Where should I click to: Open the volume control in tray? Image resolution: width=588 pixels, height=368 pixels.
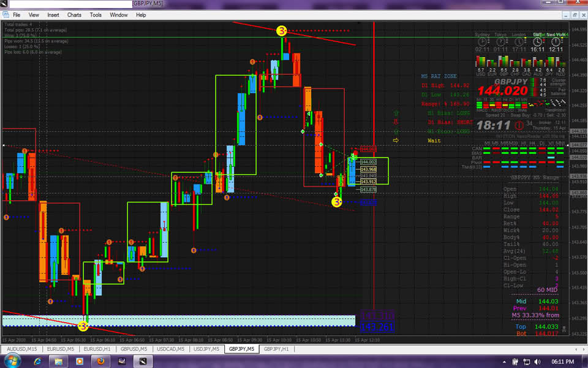pos(537,362)
